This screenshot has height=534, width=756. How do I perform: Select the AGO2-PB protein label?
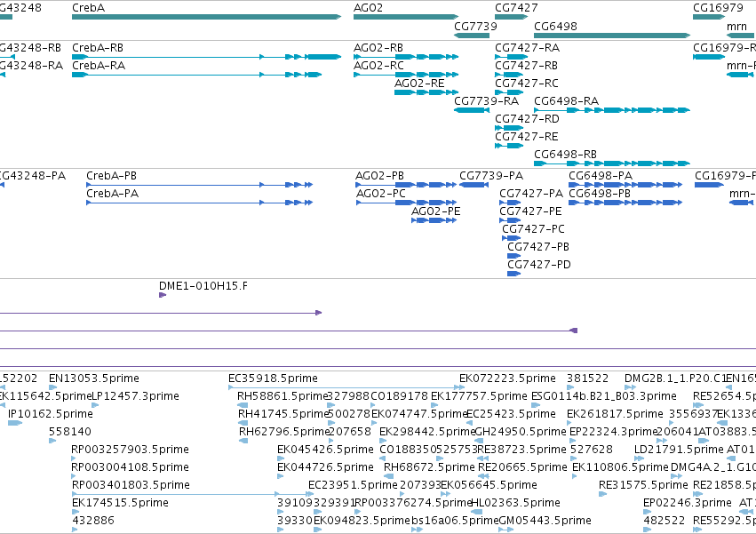click(x=379, y=176)
